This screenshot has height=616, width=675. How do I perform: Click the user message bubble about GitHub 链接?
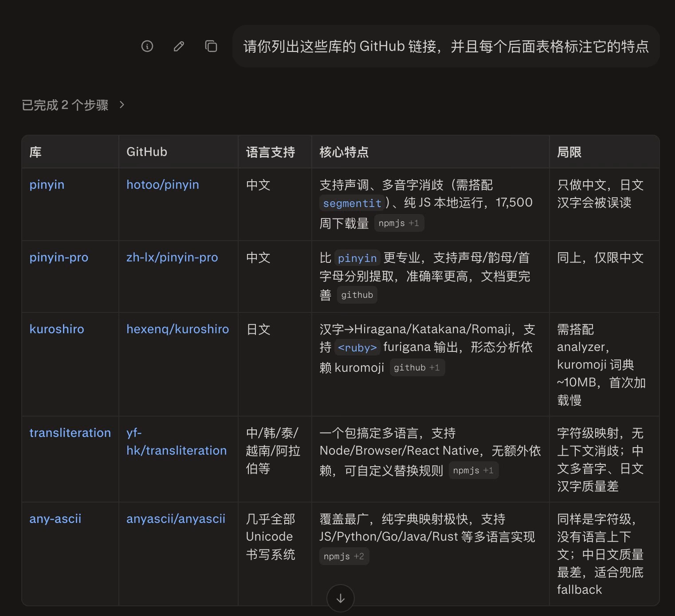pyautogui.click(x=446, y=46)
